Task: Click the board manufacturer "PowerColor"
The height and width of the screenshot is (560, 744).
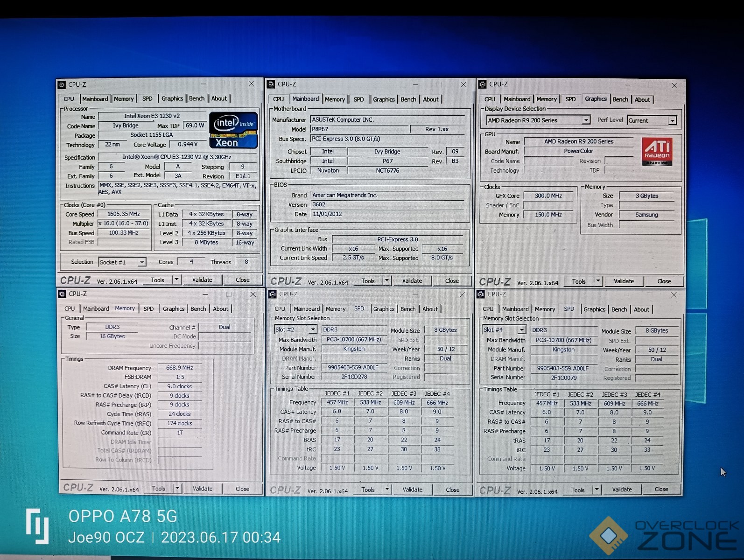Action: 578,151
